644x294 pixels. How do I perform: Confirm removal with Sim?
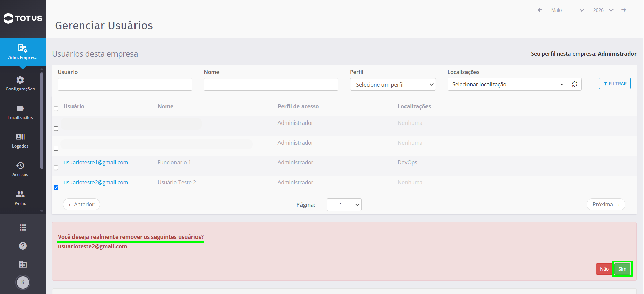point(622,269)
